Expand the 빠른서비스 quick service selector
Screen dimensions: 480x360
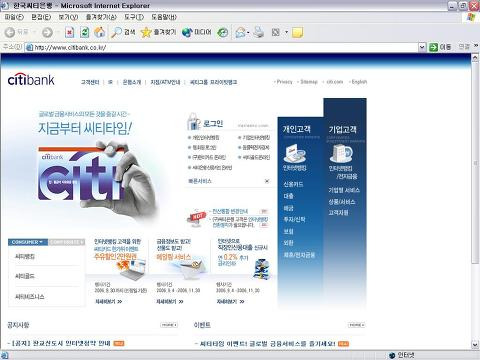pos(267,181)
